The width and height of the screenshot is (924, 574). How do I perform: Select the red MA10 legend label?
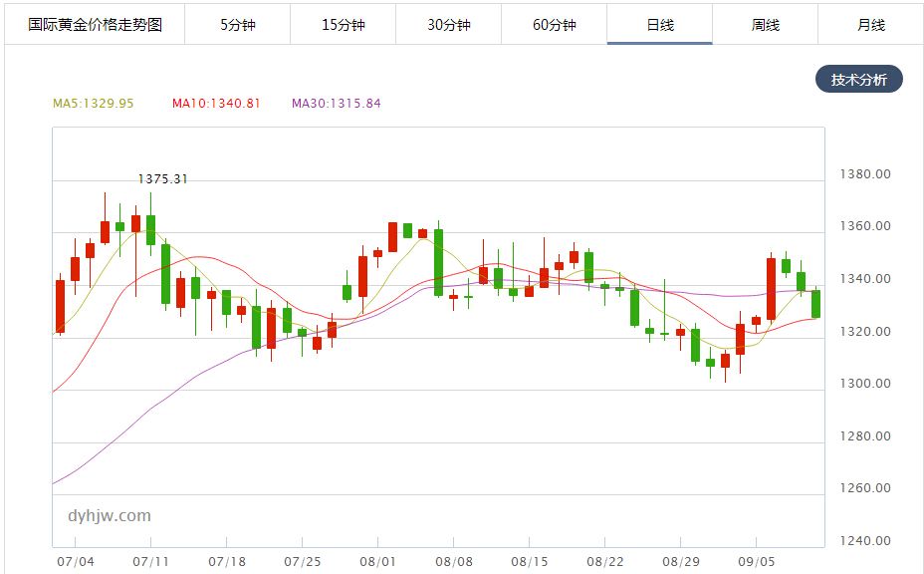tap(216, 104)
